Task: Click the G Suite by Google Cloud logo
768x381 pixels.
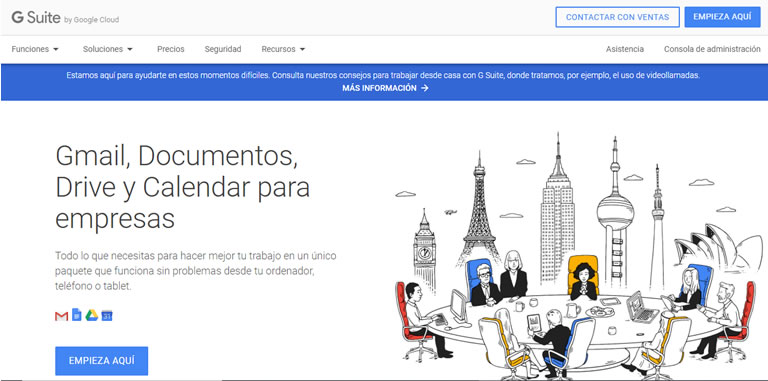Action: (x=65, y=18)
